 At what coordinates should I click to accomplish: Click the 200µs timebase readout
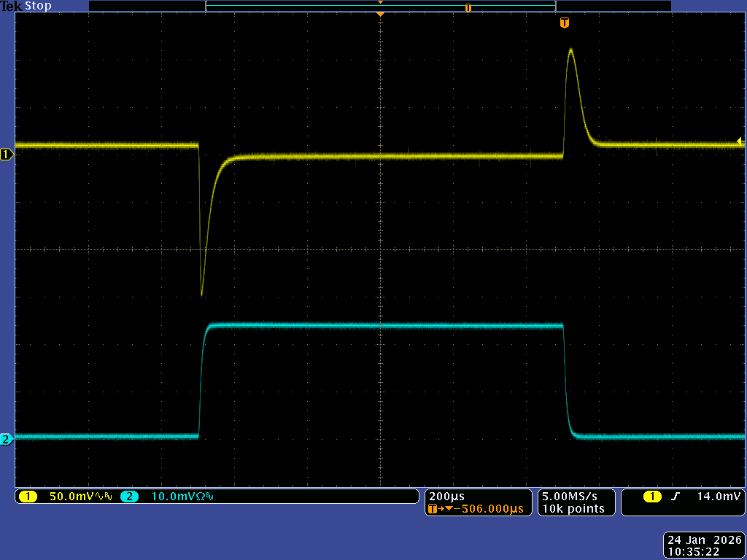pos(447,496)
